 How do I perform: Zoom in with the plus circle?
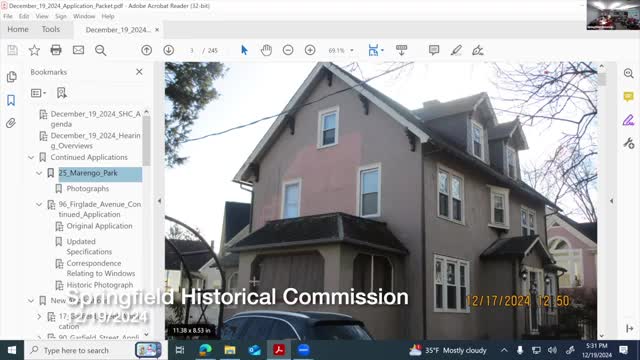(x=310, y=50)
